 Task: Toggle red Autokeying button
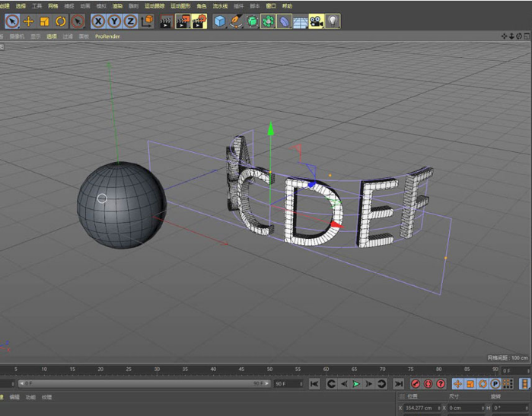[x=428, y=384]
